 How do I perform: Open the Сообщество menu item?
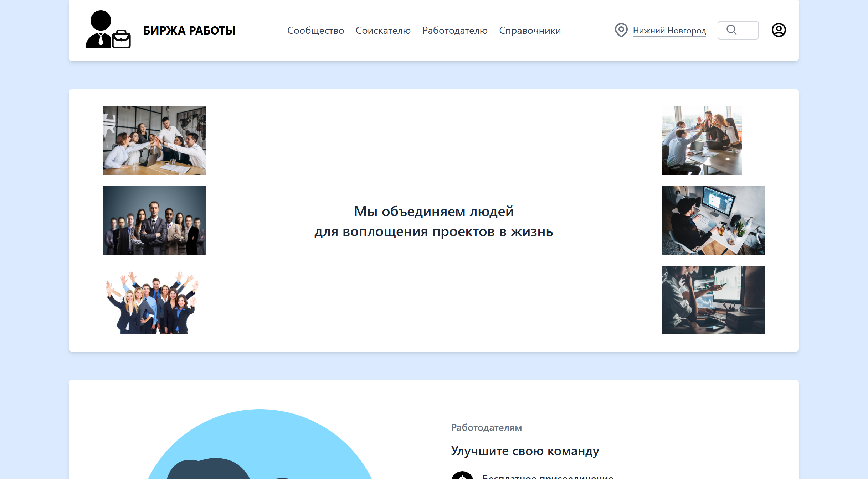coord(316,31)
